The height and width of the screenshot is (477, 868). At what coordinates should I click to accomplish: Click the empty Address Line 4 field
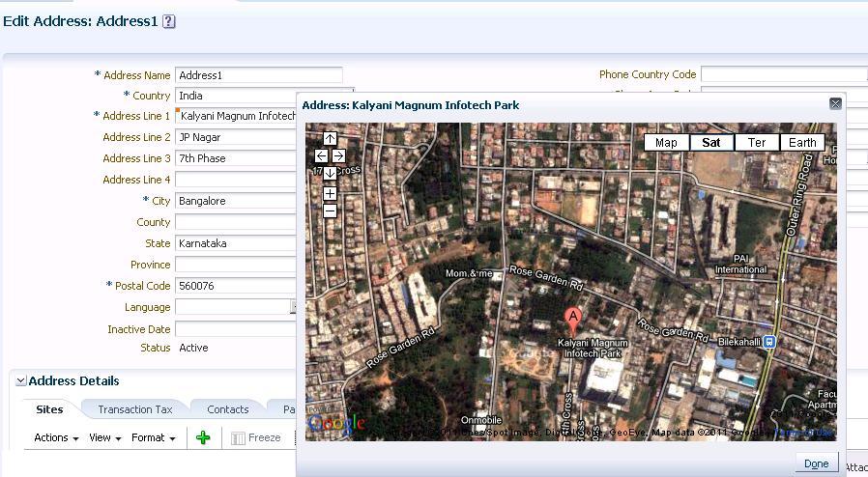click(x=236, y=180)
